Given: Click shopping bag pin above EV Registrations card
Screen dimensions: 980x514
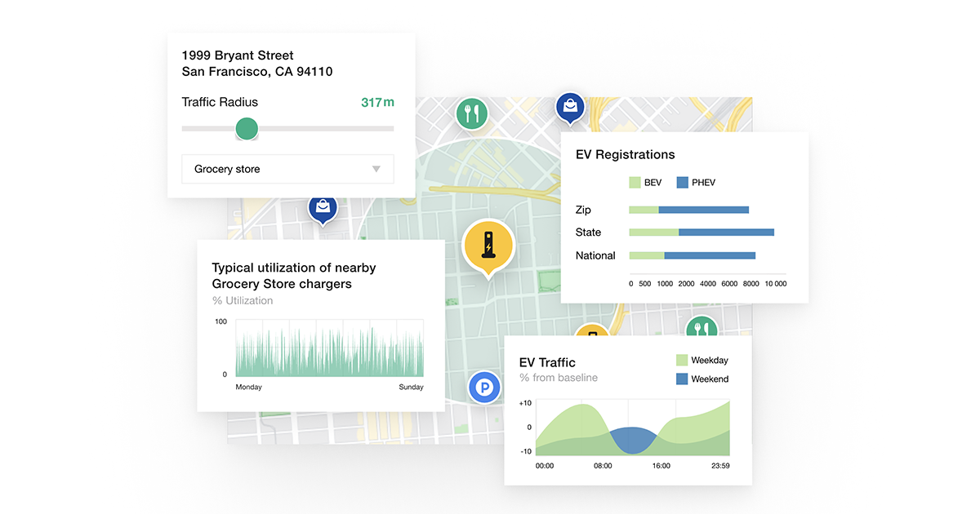Looking at the screenshot, I should 570,106.
